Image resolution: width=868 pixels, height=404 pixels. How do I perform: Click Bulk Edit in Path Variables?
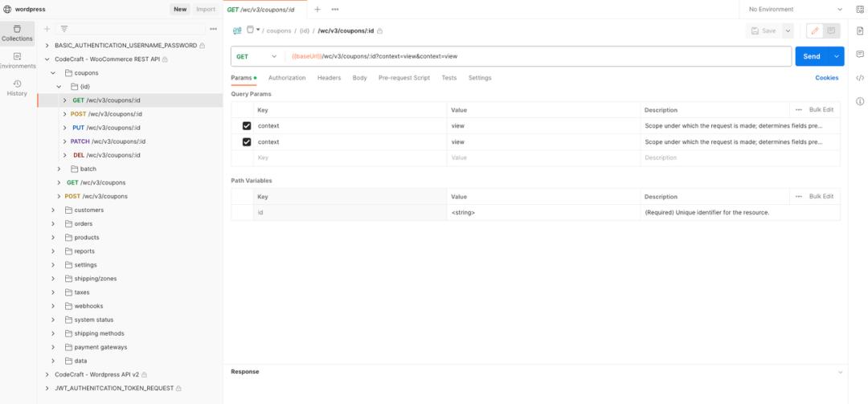[x=821, y=197]
